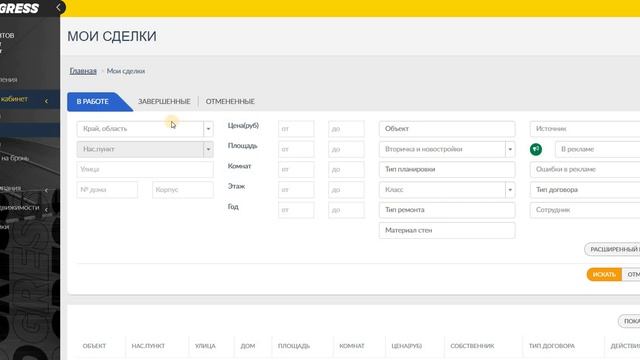Image resolution: width=640 pixels, height=360 pixels.
Task: Click the Тип договора column header
Action: click(x=552, y=346)
